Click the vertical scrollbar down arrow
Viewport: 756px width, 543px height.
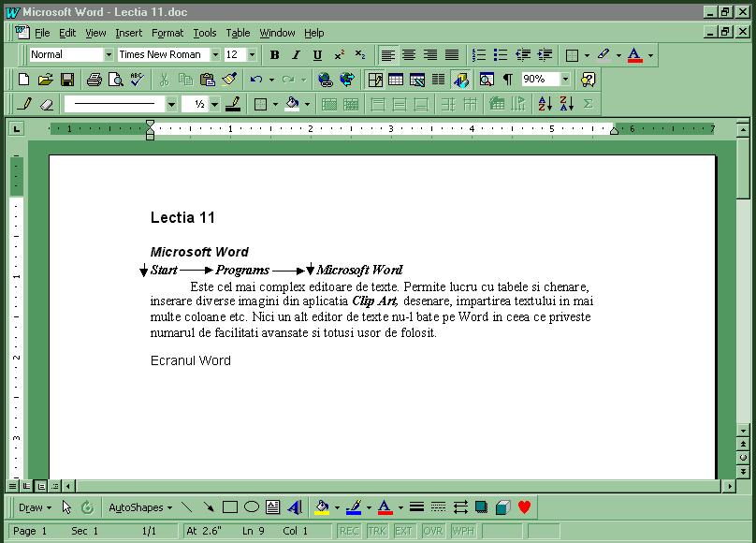tap(743, 430)
